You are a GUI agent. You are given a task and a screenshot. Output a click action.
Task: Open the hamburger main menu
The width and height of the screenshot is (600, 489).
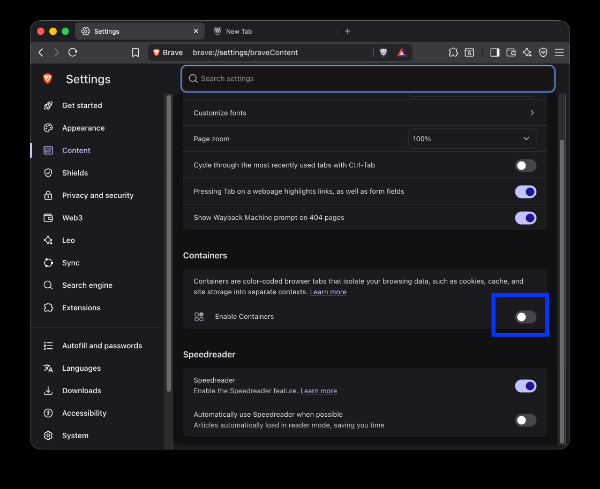tap(559, 52)
